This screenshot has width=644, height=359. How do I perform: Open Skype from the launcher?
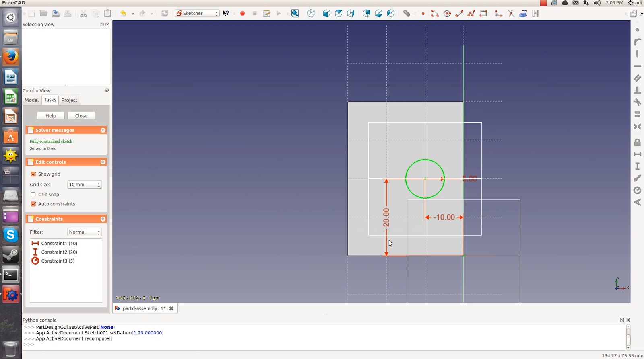tap(11, 234)
